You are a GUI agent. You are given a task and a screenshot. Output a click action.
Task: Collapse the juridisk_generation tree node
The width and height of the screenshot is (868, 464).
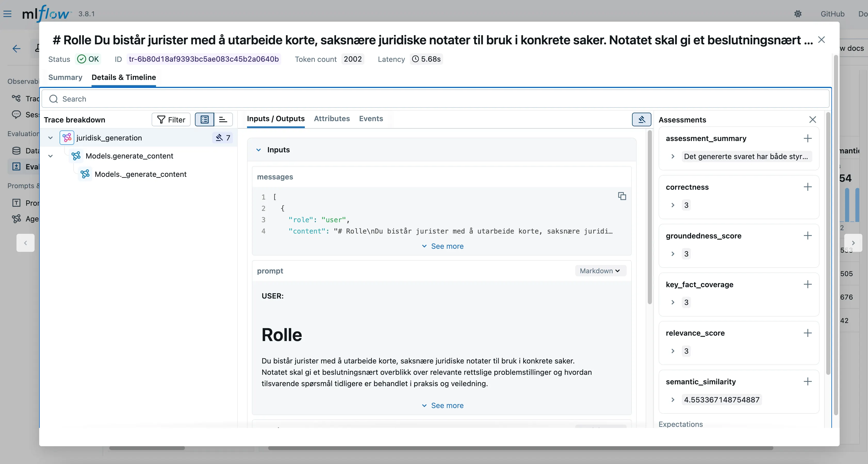(x=51, y=138)
